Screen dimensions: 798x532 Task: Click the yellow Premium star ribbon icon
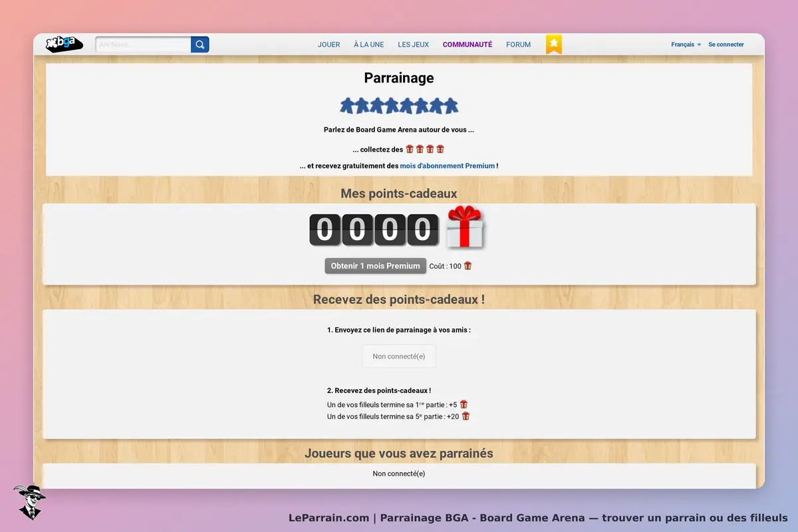coord(554,44)
